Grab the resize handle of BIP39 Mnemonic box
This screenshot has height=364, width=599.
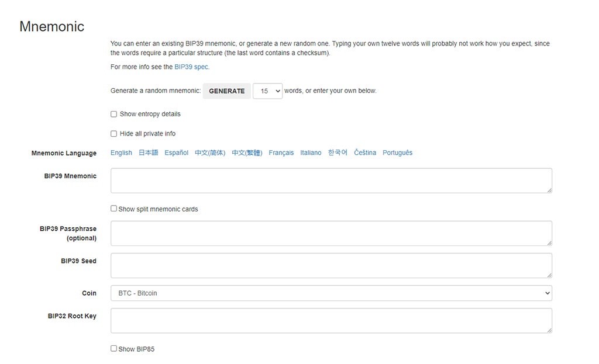pyautogui.click(x=549, y=190)
